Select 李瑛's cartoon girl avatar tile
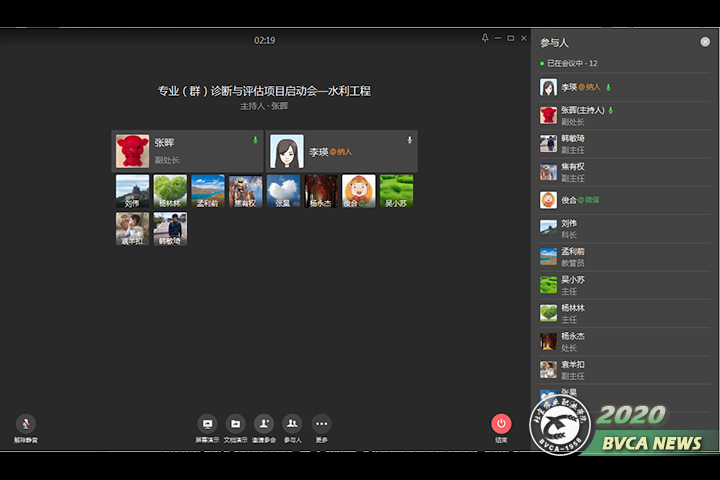The image size is (720, 480). coord(287,151)
